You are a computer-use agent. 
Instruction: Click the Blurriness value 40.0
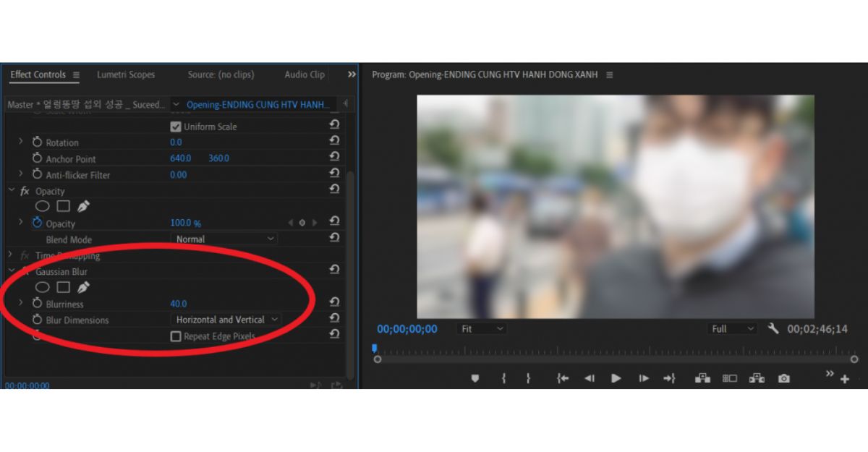pos(178,304)
